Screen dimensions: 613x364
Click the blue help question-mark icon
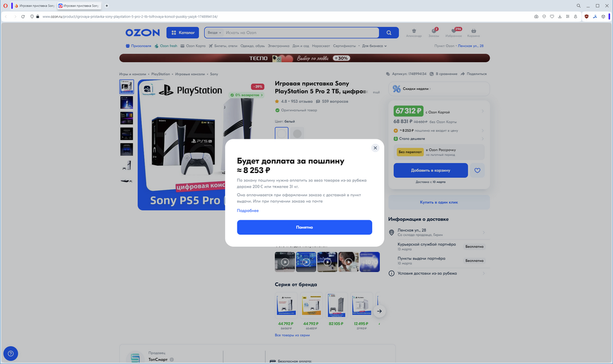point(11,353)
